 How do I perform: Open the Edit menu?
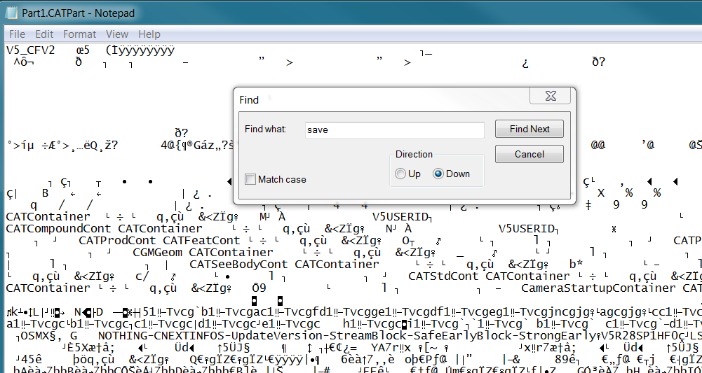[x=44, y=34]
